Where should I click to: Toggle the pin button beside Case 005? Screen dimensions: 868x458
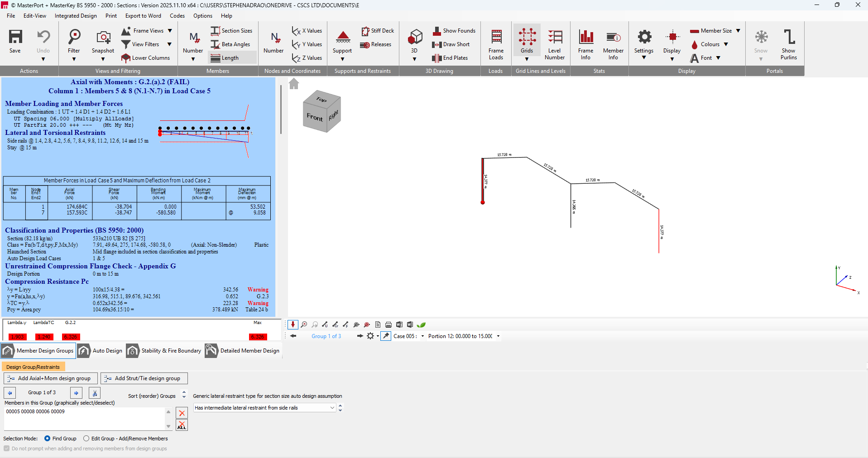pyautogui.click(x=386, y=336)
